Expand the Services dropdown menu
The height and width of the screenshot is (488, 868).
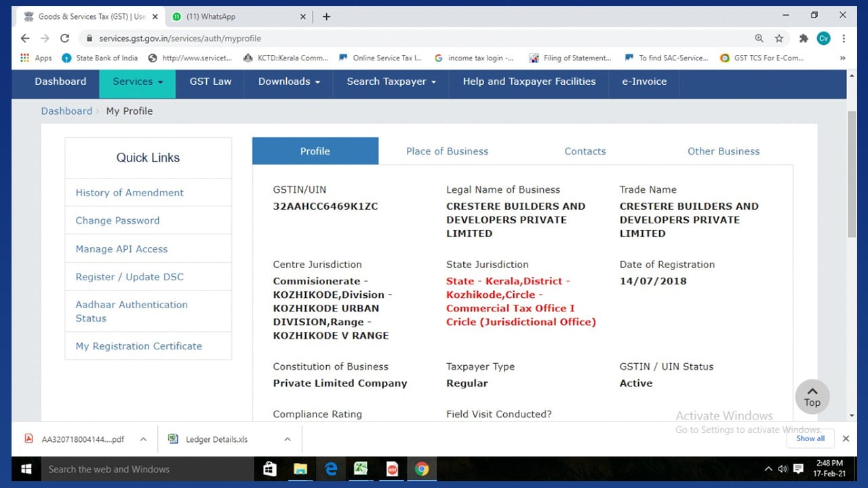(x=138, y=81)
